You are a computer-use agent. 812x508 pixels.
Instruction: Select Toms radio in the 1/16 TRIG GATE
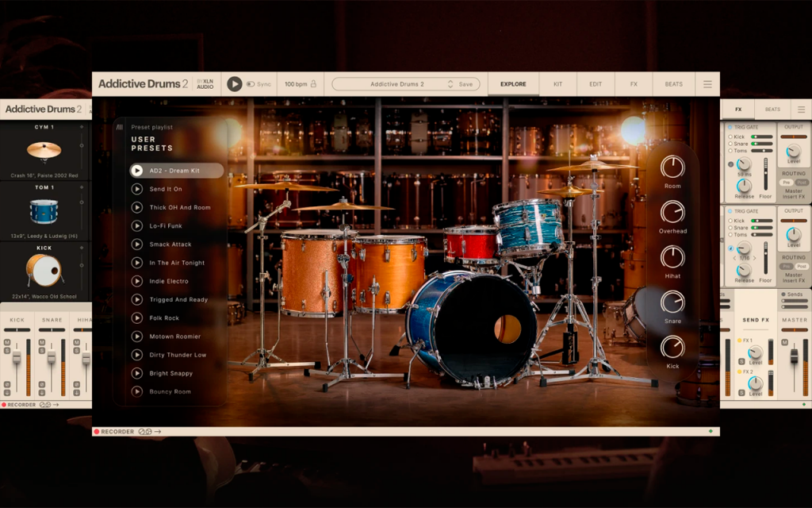[730, 235]
